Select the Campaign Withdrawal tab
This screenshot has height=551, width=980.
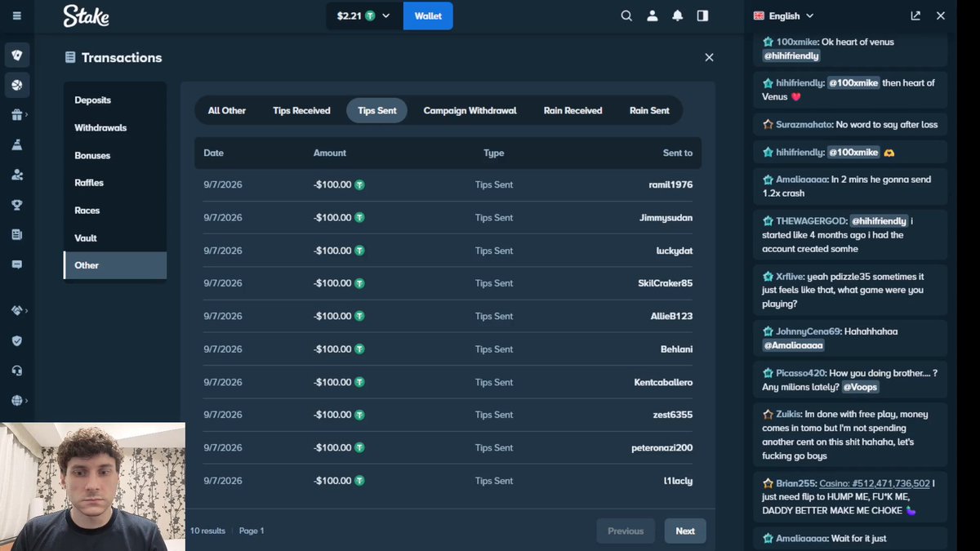tap(470, 110)
